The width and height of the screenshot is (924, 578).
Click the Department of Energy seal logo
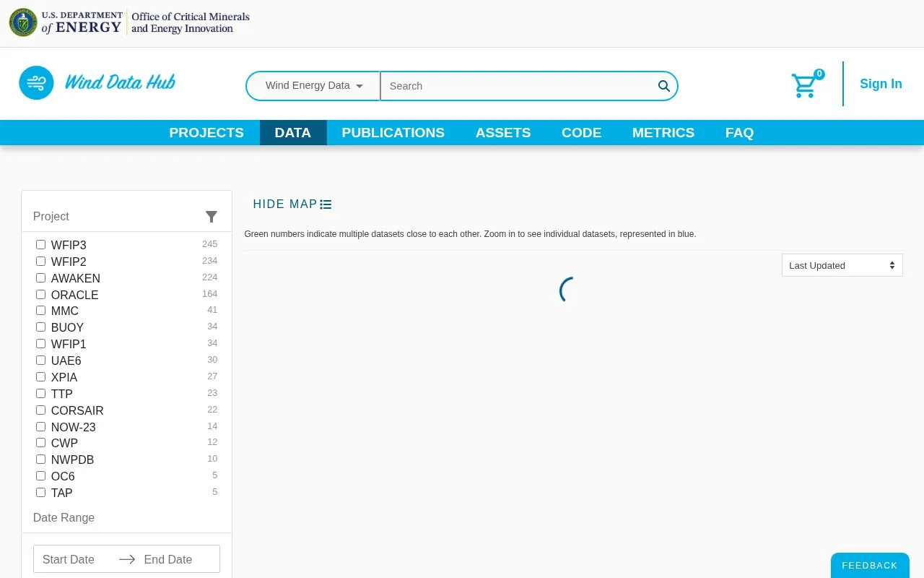[23, 23]
